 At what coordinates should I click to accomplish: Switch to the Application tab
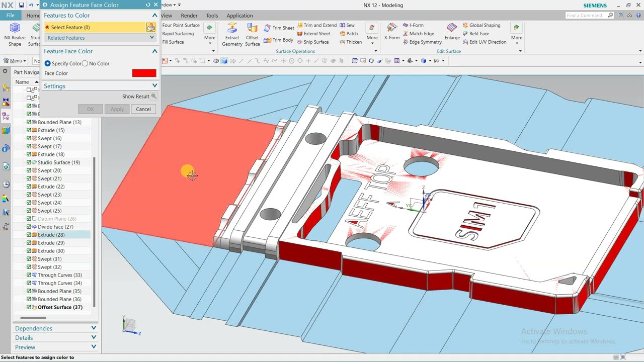(x=239, y=16)
